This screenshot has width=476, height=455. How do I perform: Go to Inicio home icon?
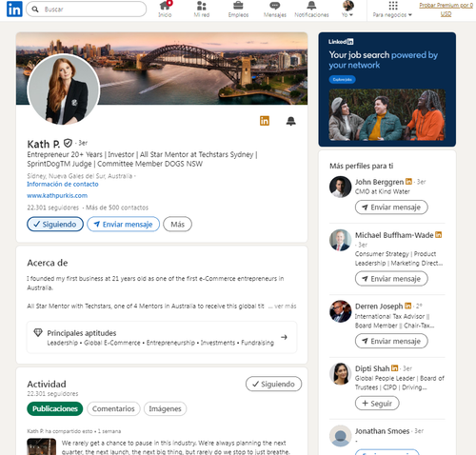(x=165, y=9)
